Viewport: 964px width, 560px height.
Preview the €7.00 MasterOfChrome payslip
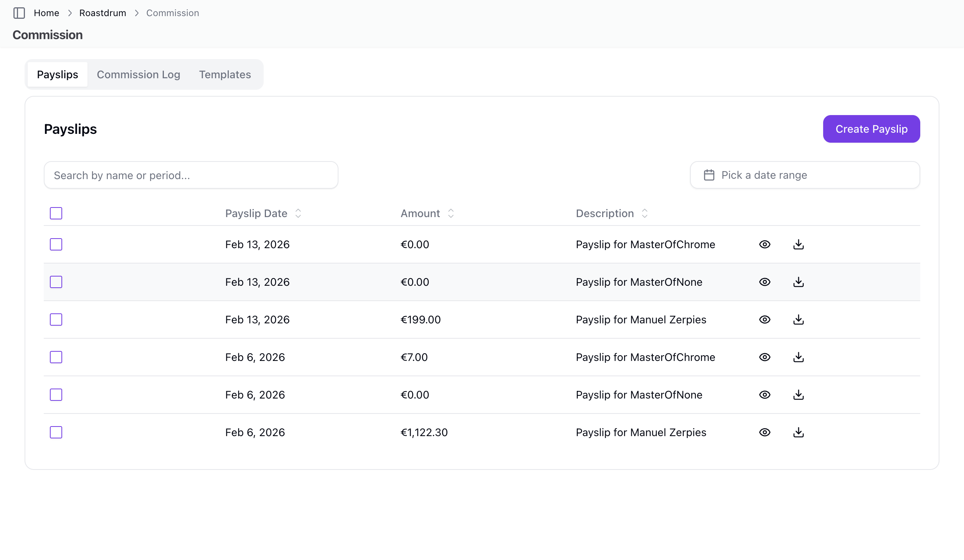[x=764, y=357]
